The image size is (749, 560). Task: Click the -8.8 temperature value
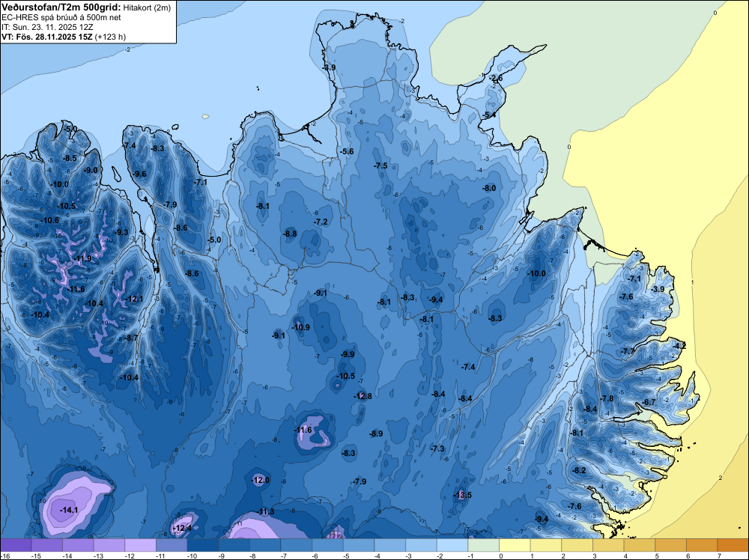pyautogui.click(x=290, y=234)
